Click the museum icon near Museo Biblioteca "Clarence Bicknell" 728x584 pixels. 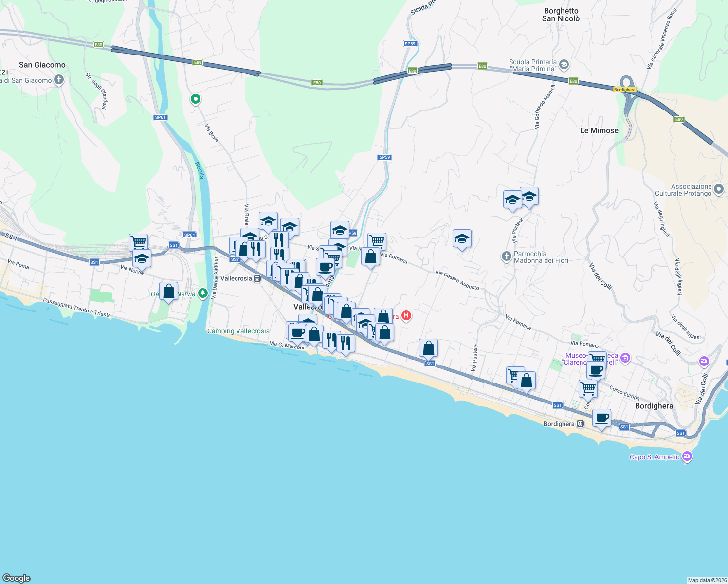(625, 358)
